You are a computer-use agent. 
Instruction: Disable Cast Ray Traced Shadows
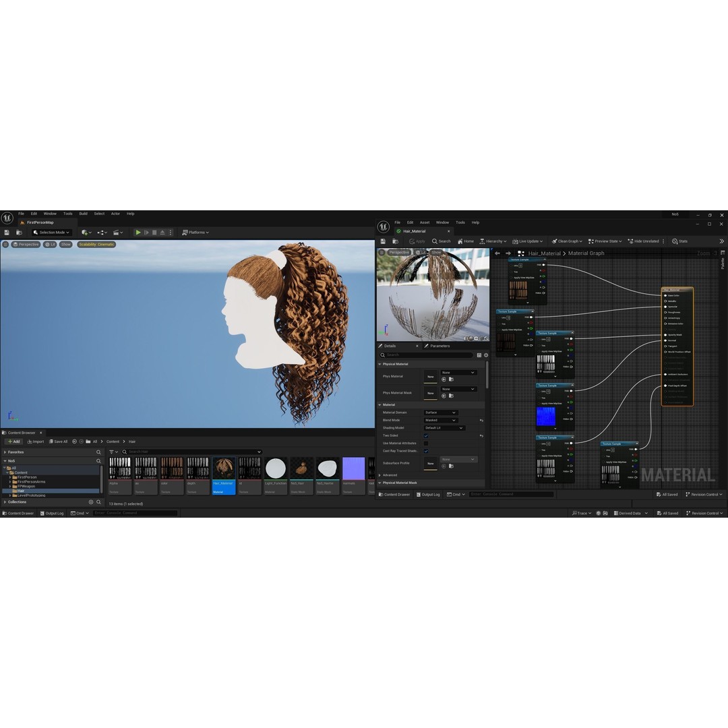pos(426,450)
